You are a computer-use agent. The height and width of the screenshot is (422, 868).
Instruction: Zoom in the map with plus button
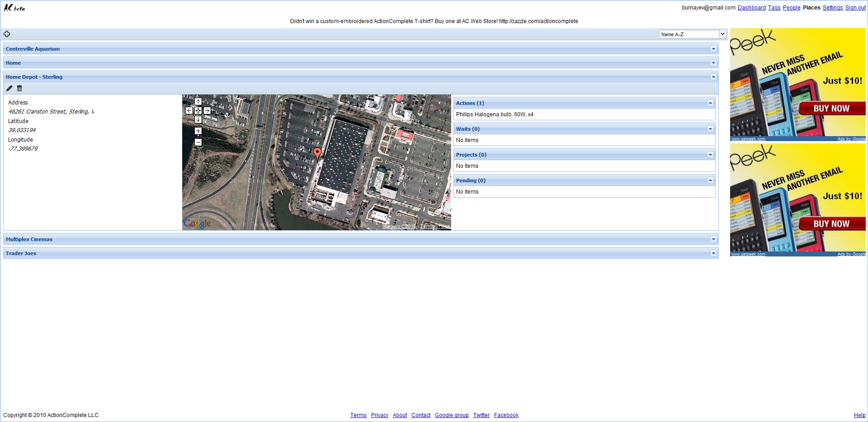point(198,131)
